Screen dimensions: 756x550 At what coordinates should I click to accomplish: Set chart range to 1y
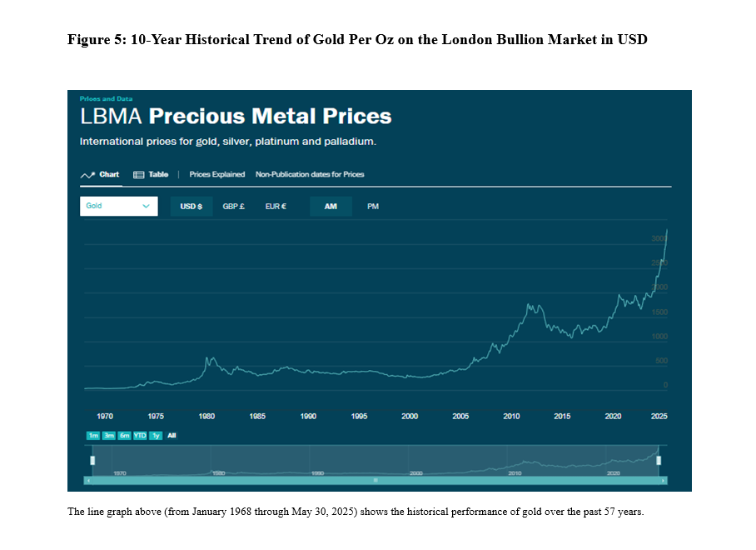coord(156,436)
